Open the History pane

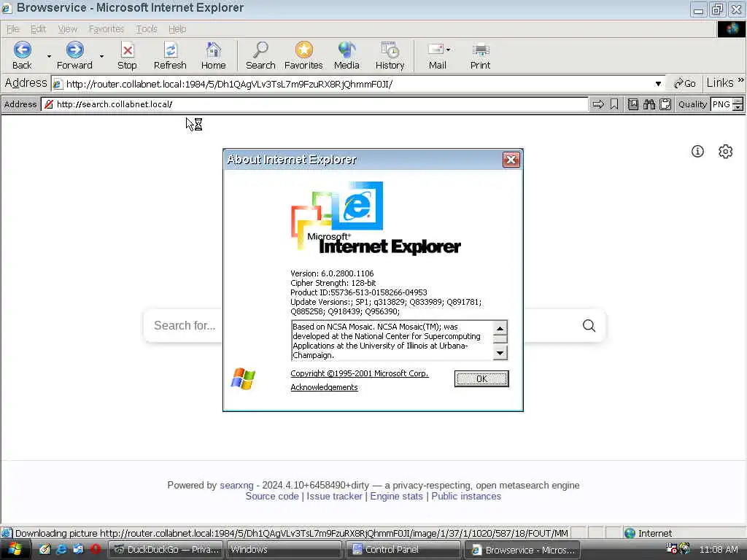(x=390, y=55)
